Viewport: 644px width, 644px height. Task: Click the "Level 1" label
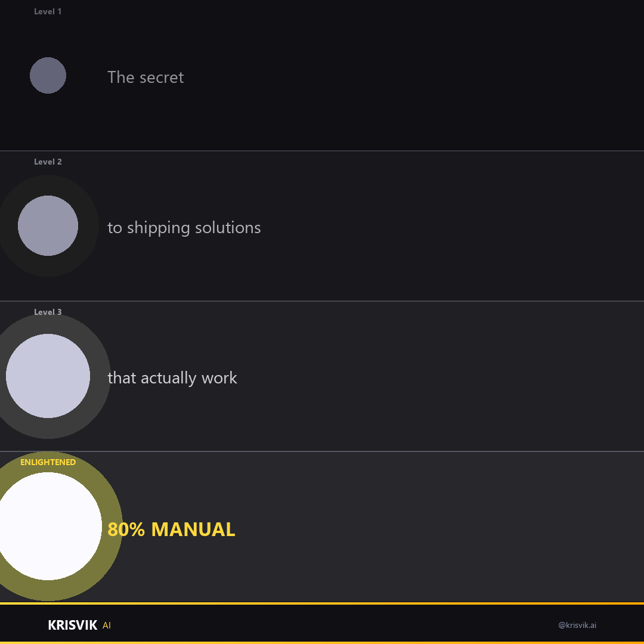[48, 11]
